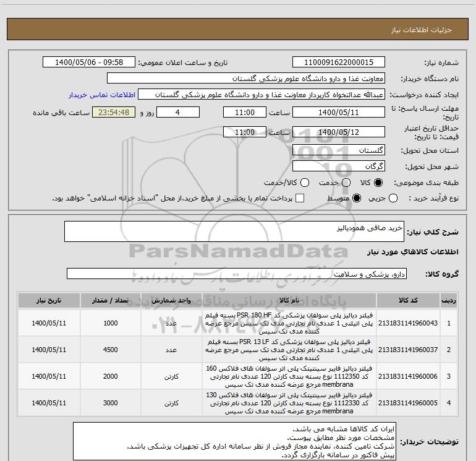
Task: Click the buyer notes text box
Action: [235, 441]
